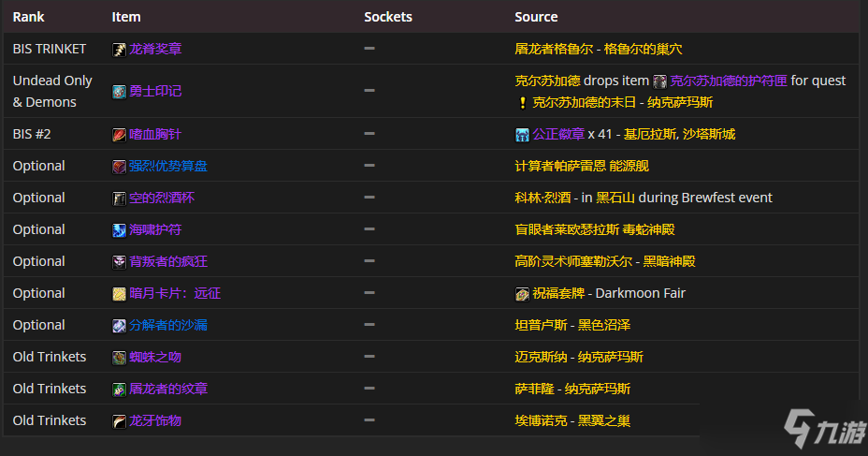Follow the 黑石山 location link
Screen dimensions: 868x456
[615, 198]
